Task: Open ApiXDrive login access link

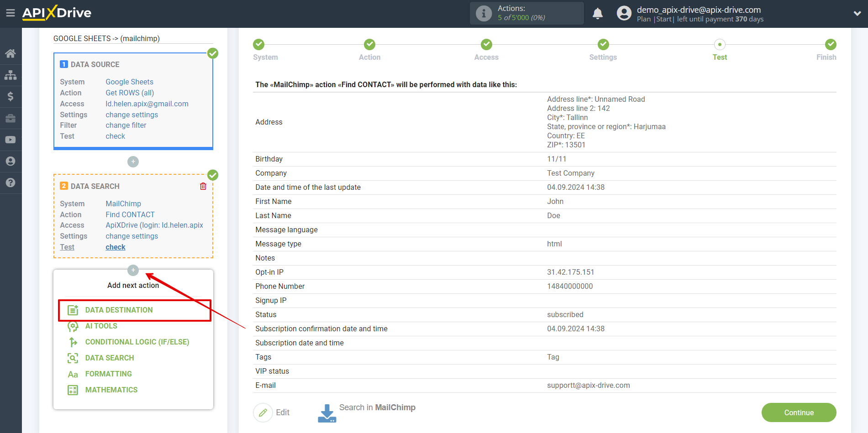Action: 154,225
